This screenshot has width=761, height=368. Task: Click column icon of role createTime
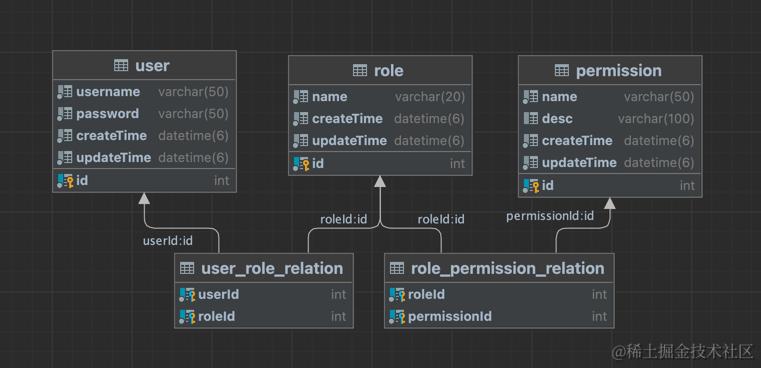tap(300, 118)
